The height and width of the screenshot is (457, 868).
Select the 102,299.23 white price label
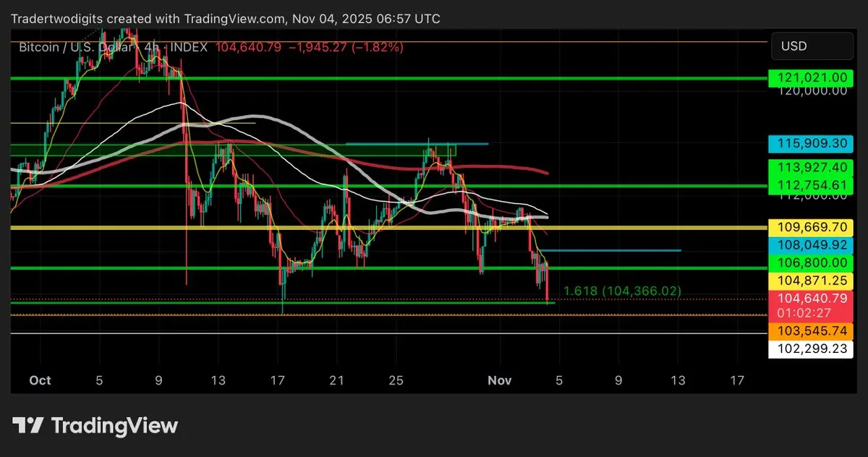coord(812,349)
